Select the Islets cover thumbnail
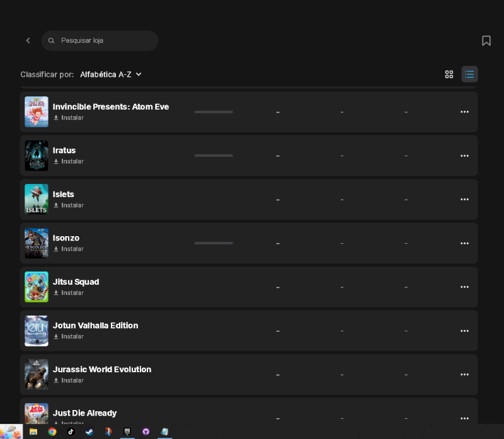The image size is (504, 439). 37,199
